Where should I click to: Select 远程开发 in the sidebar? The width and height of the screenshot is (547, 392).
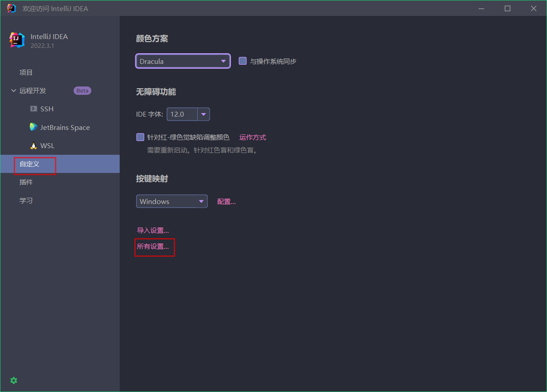coord(60,90)
